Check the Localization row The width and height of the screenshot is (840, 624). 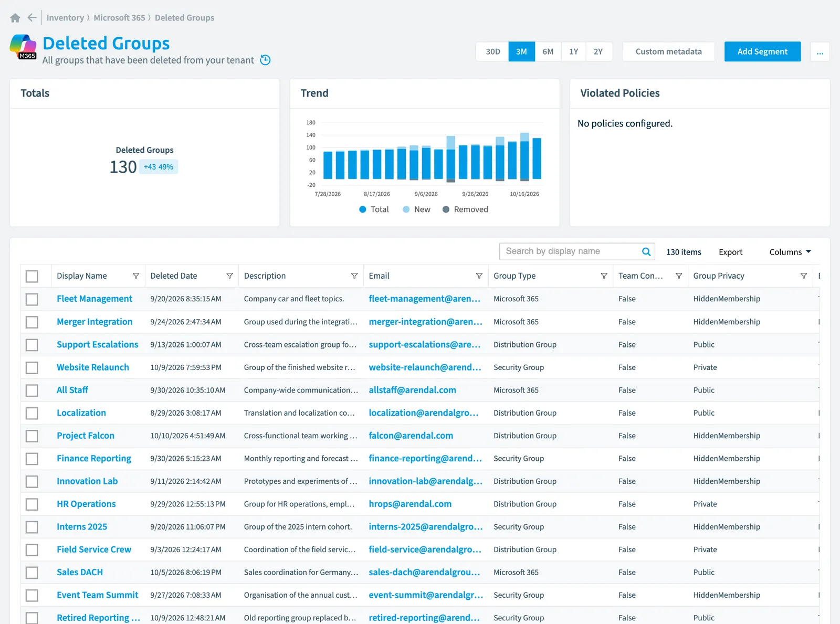[32, 414]
